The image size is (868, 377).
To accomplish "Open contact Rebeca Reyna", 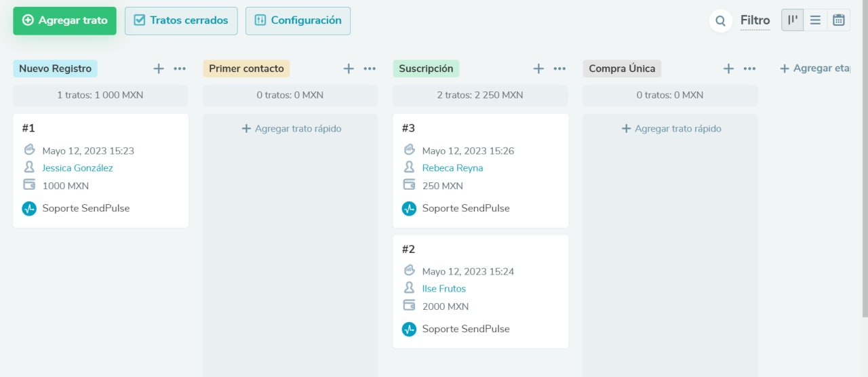I will [x=452, y=168].
